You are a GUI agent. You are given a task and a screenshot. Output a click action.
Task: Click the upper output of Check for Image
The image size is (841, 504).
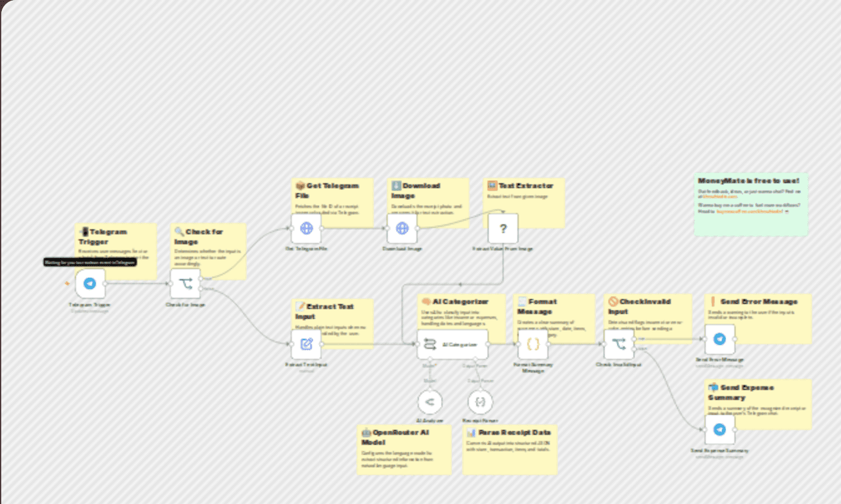pyautogui.click(x=201, y=278)
